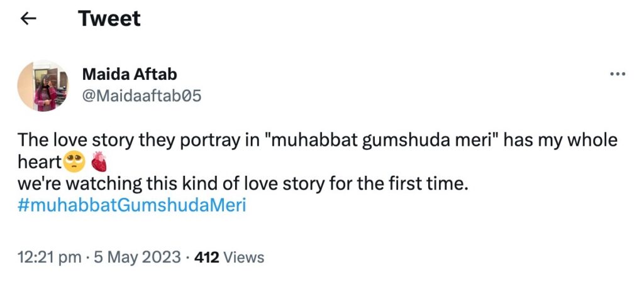The width and height of the screenshot is (644, 282).
Task: Click the Maida Aftab display name
Action: (130, 74)
